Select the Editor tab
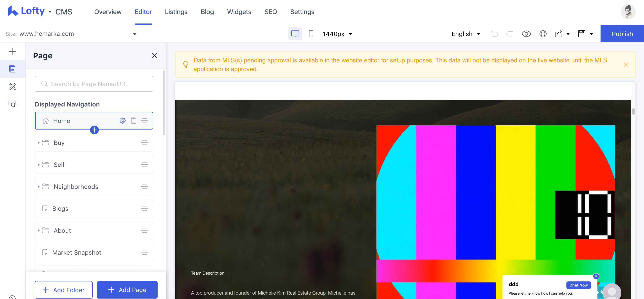This screenshot has height=299, width=644. [x=143, y=12]
